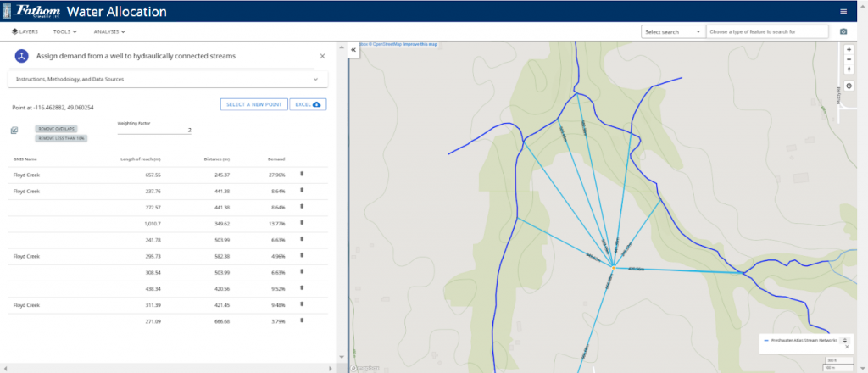
Task: Delete the Floyd Creek 657.55 m row
Action: tap(302, 174)
